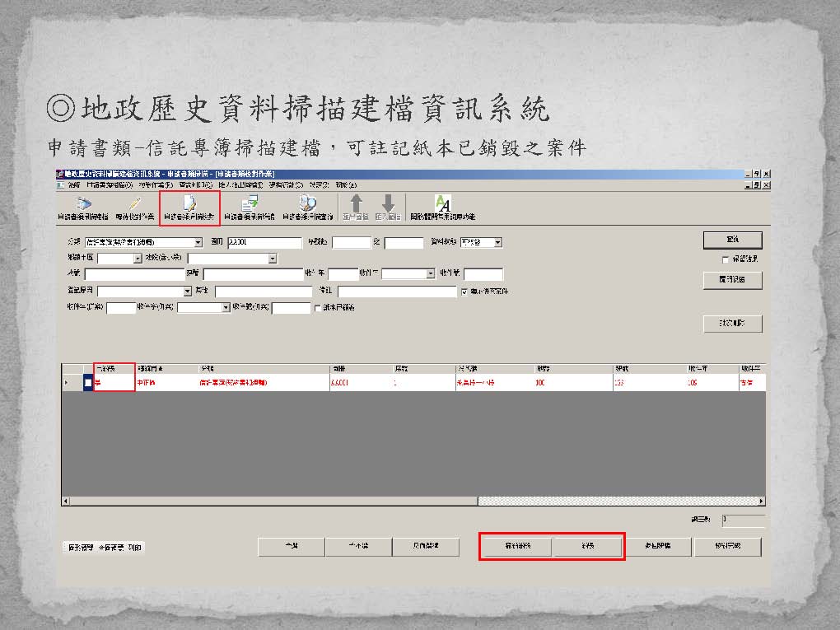Open the 資料狀態 dropdown
The height and width of the screenshot is (630, 840).
click(497, 243)
